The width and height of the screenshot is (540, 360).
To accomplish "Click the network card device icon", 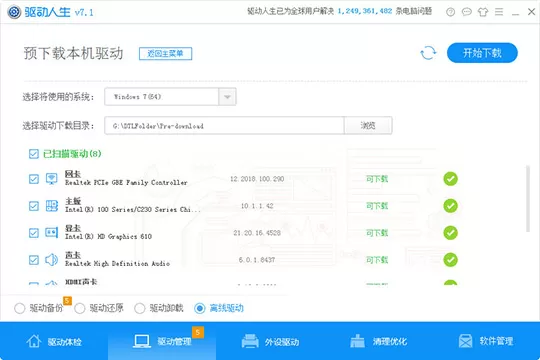I will point(52,179).
